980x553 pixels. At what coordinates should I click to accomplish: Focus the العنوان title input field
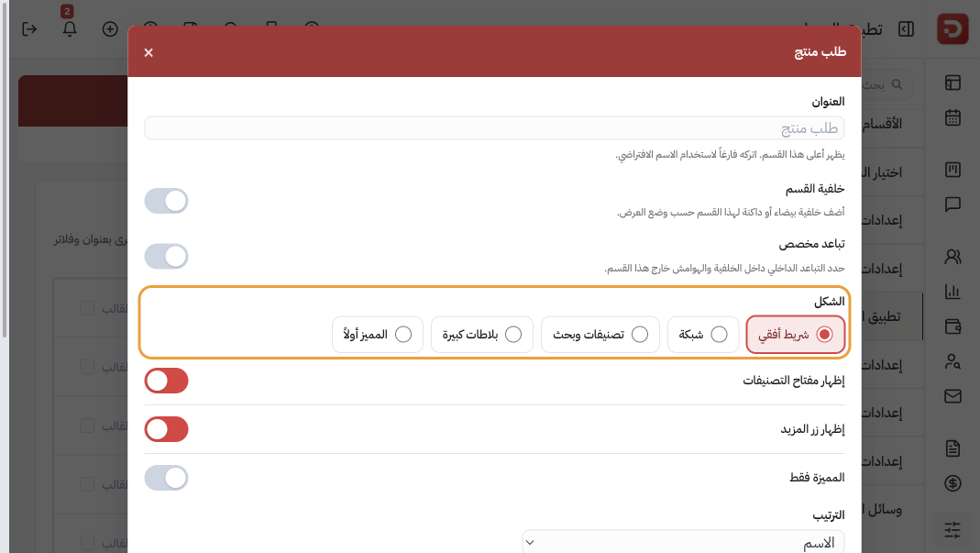[x=494, y=127]
